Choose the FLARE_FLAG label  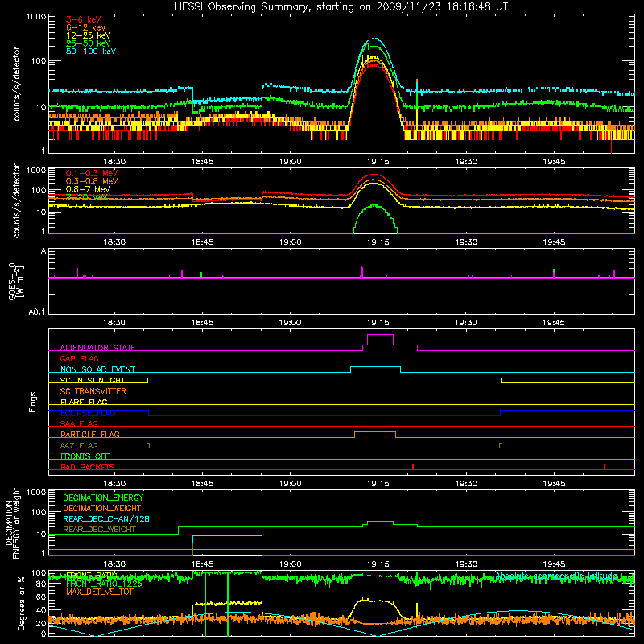tap(84, 402)
